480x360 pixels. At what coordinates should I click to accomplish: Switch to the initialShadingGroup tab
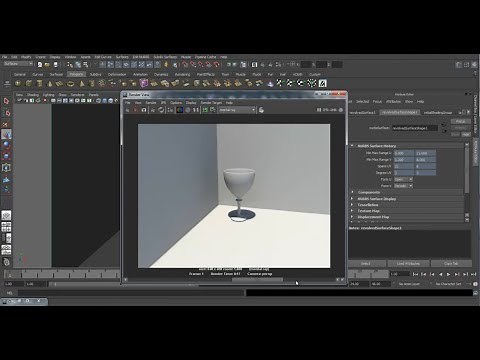438,112
